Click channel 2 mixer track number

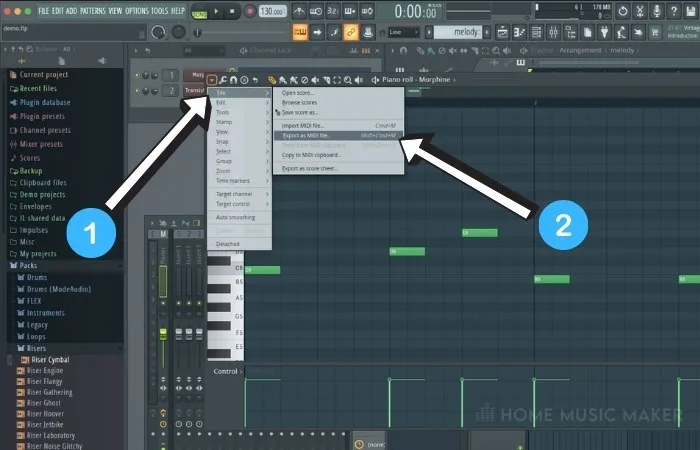(x=171, y=91)
